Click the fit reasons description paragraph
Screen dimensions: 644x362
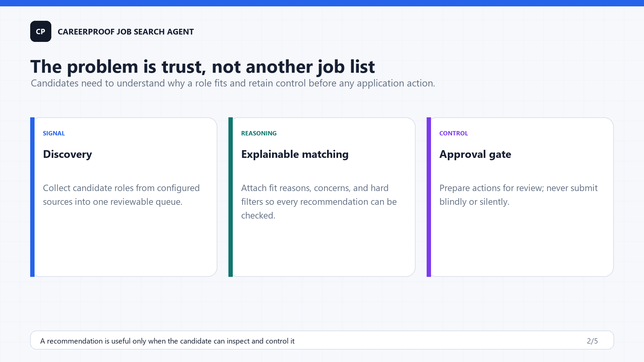319,201
